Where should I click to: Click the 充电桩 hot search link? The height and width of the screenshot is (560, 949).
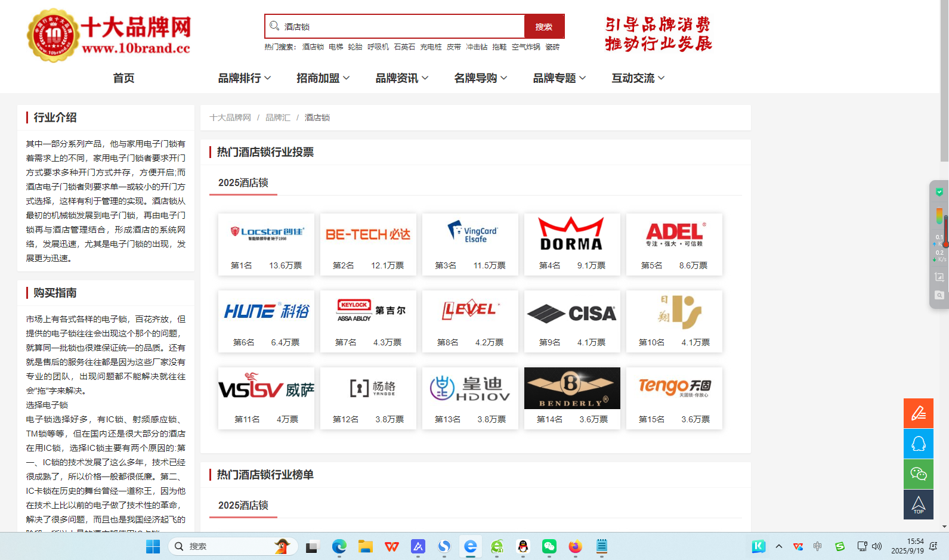(431, 47)
